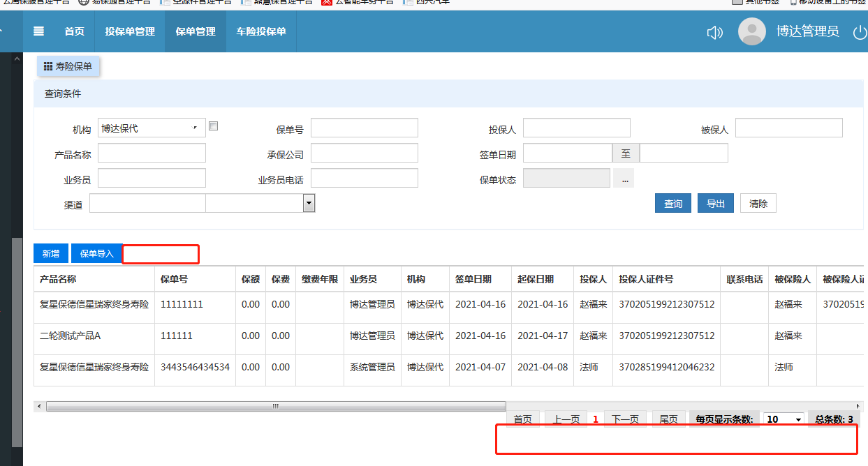Click the 导出 button
Image resolution: width=868 pixels, height=466 pixels.
716,204
